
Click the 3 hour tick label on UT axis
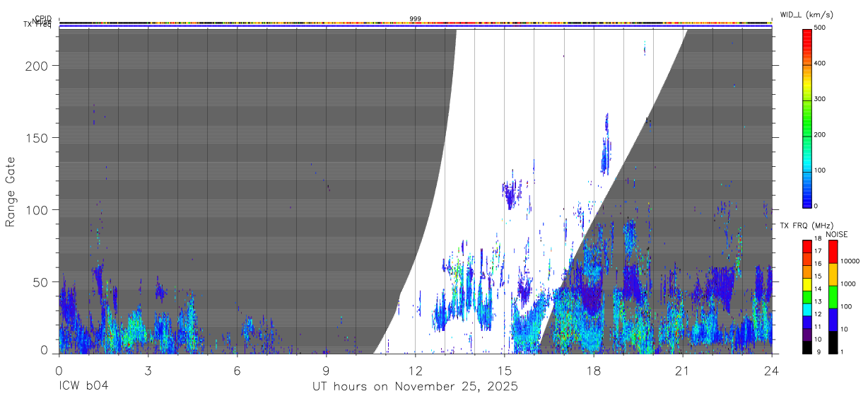tap(148, 369)
